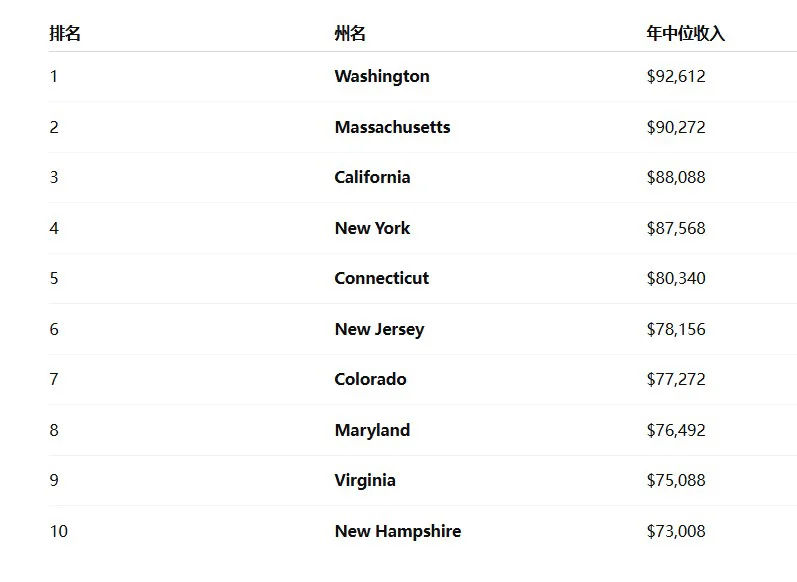Select Virginia in the table
The image size is (797, 582).
(365, 480)
